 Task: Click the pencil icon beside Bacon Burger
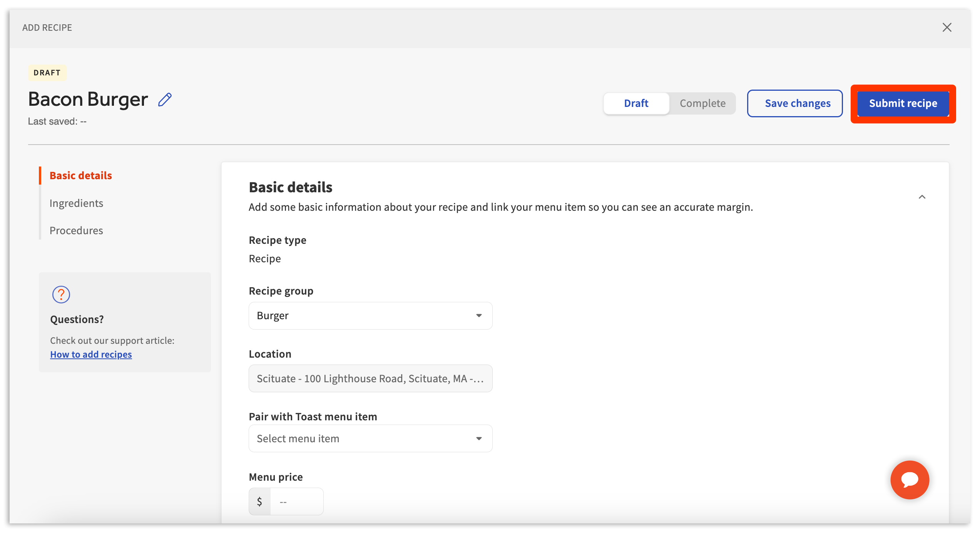pyautogui.click(x=165, y=100)
